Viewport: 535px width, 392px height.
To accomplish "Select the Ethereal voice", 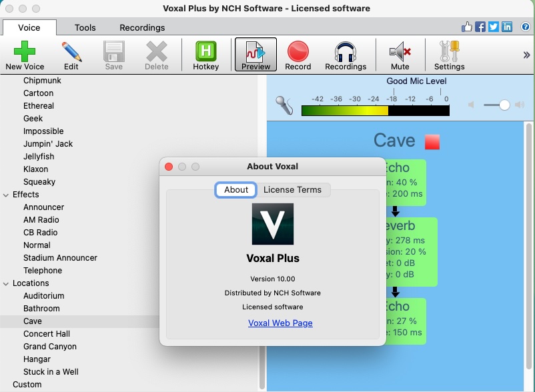I will (39, 106).
